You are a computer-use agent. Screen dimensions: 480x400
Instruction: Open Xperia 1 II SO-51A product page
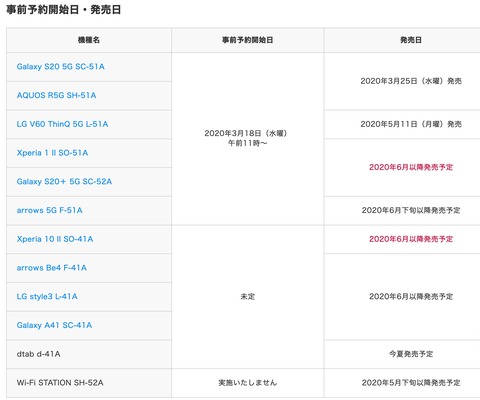click(52, 153)
